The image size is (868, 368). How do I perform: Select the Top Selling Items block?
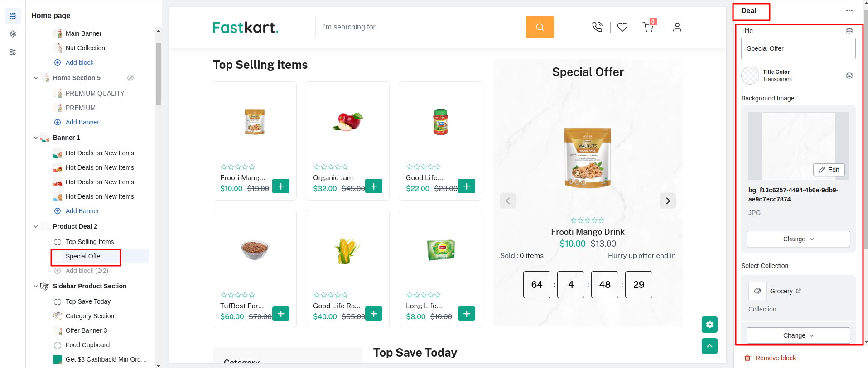(x=90, y=242)
